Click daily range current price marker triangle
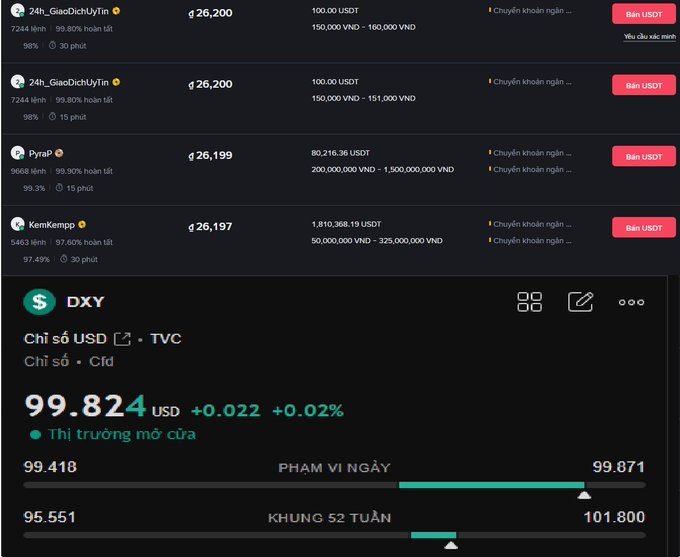 point(584,495)
